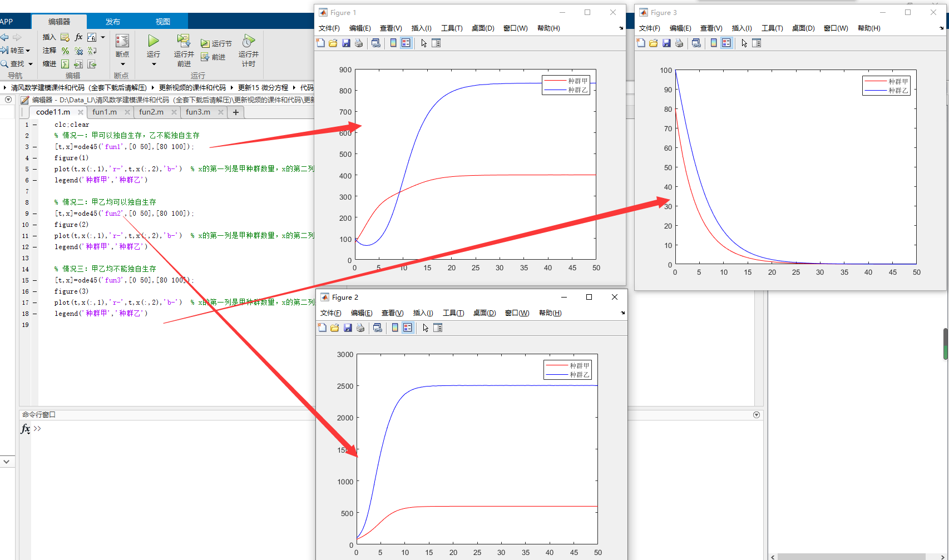
Task: Click Edit Plot arrow in Figure 2
Action: click(426, 328)
